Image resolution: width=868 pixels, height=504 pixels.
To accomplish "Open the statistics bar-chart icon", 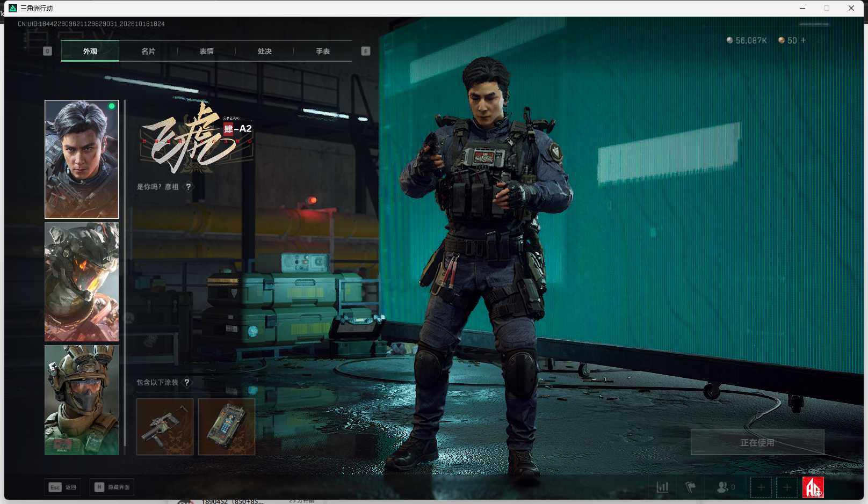I will click(663, 487).
